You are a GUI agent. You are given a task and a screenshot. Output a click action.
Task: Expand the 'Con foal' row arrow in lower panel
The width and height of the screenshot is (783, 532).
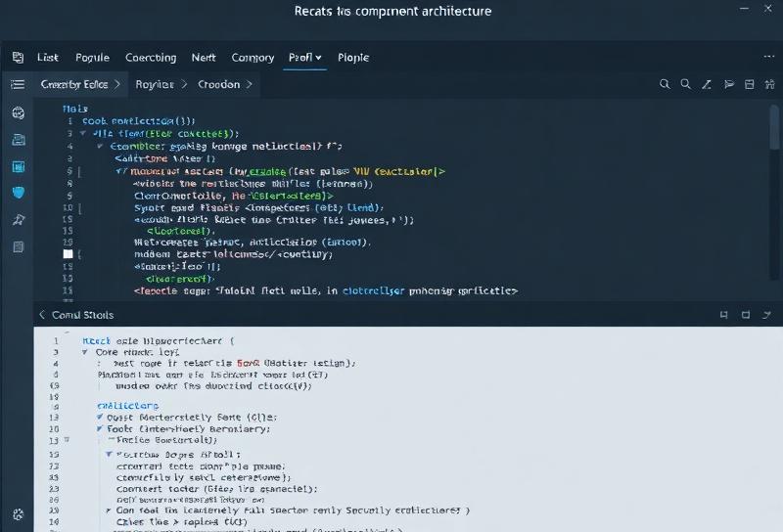pos(109,510)
